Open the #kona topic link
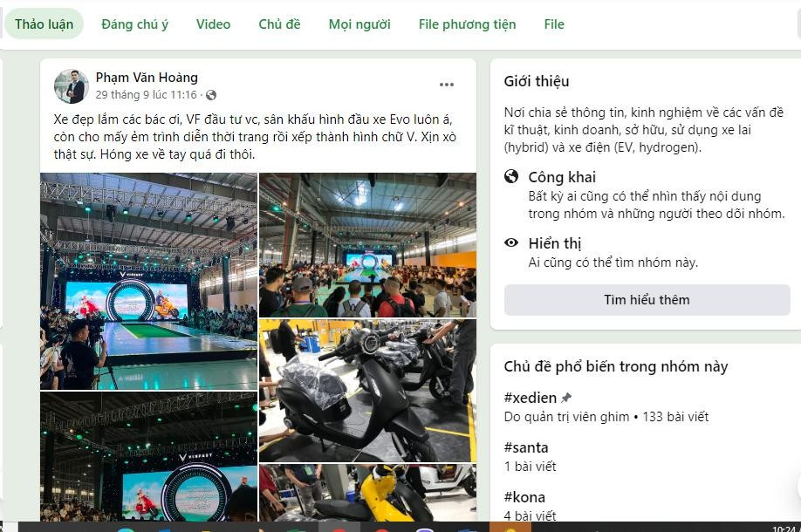The image size is (801, 532). click(524, 497)
